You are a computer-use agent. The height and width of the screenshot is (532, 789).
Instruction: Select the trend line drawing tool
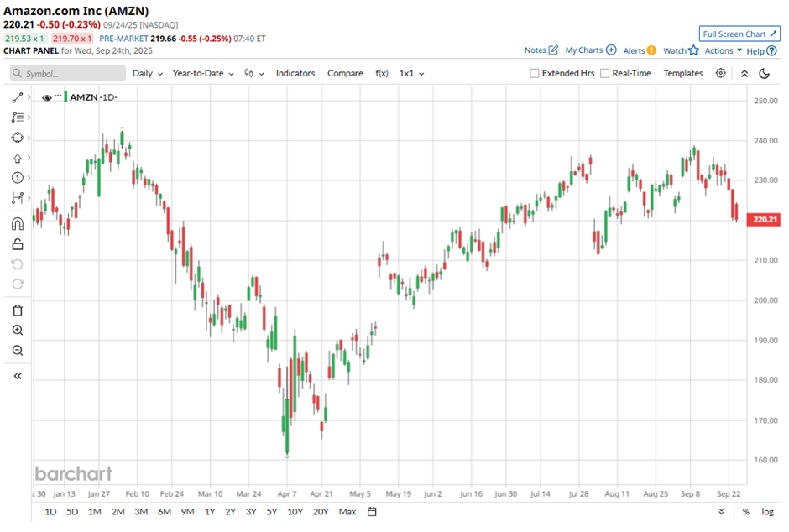coord(18,97)
